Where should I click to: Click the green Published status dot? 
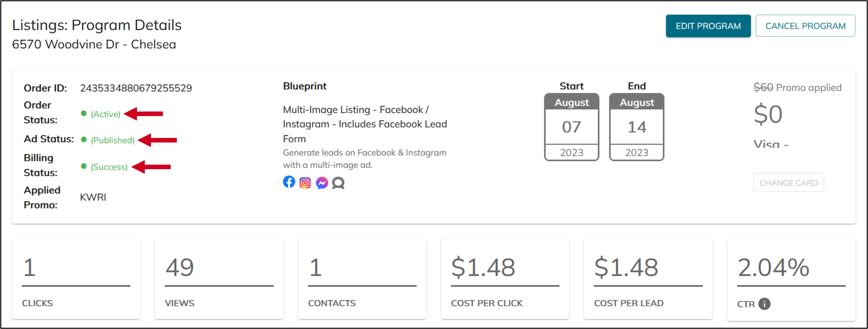pos(84,139)
